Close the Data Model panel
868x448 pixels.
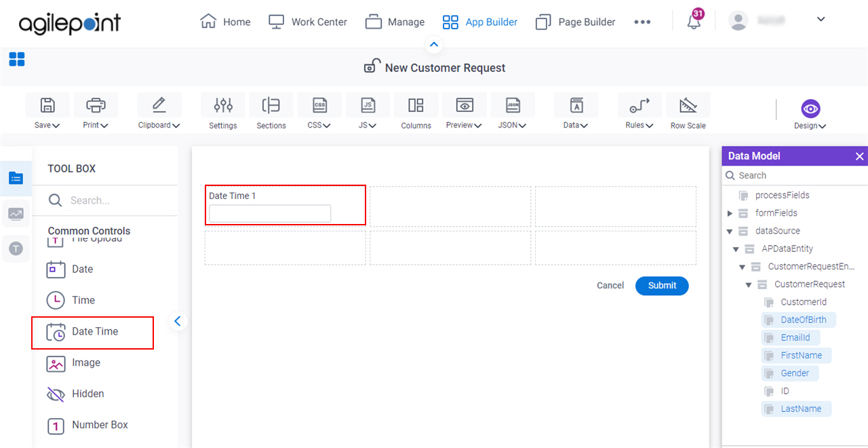859,156
